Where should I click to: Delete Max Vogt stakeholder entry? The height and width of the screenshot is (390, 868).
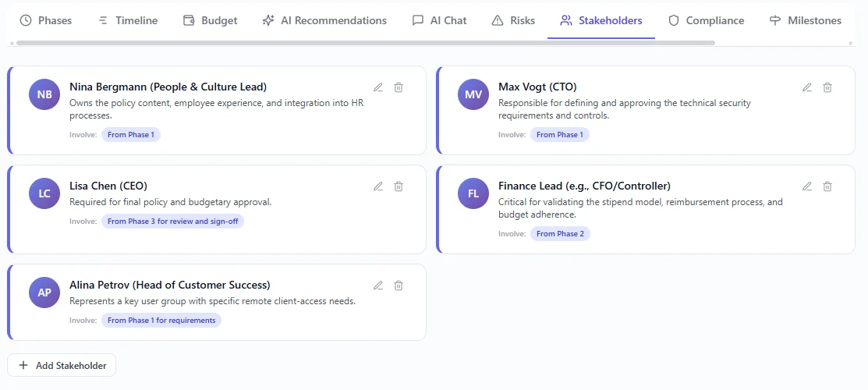[x=827, y=87]
